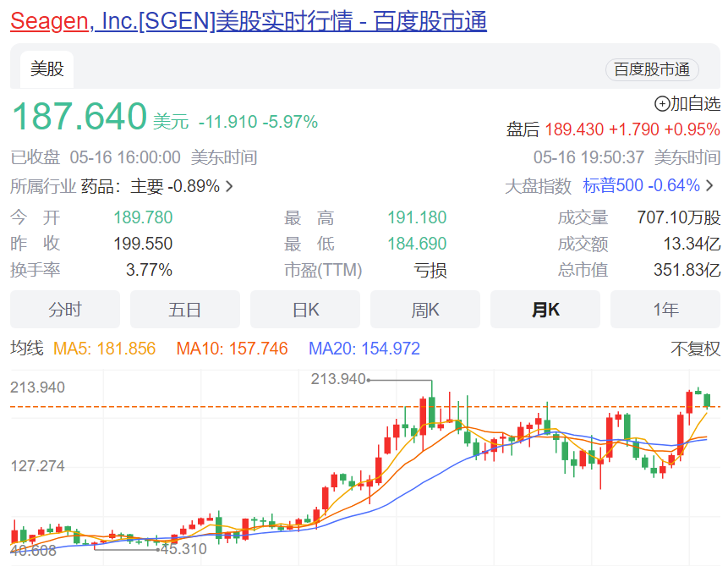Select the 美股 tab
The height and width of the screenshot is (566, 728).
tap(47, 69)
